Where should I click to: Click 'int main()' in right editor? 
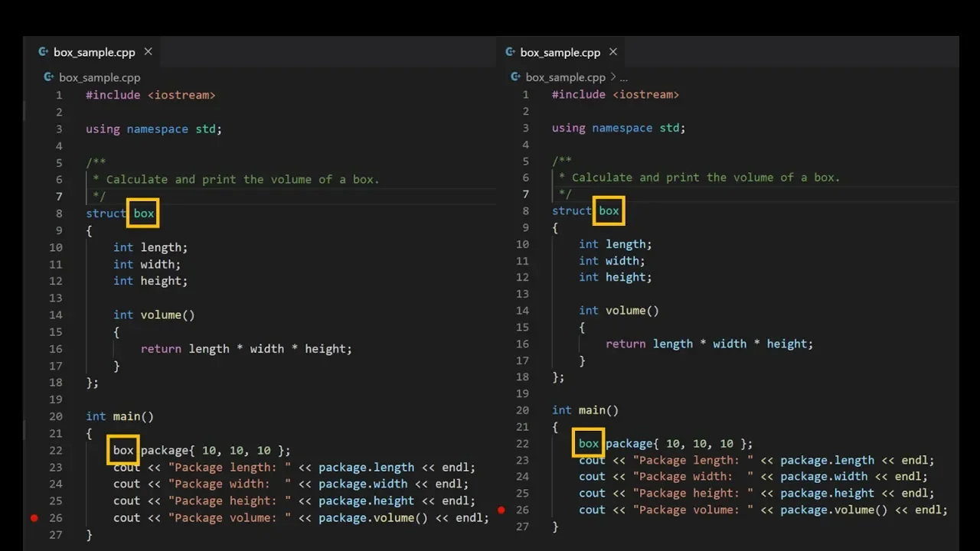[x=585, y=410]
